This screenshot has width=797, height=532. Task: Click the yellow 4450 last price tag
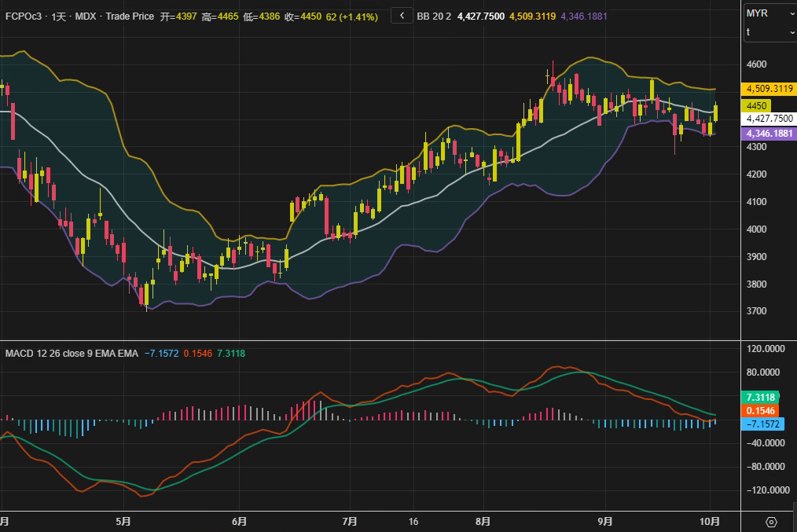click(757, 105)
